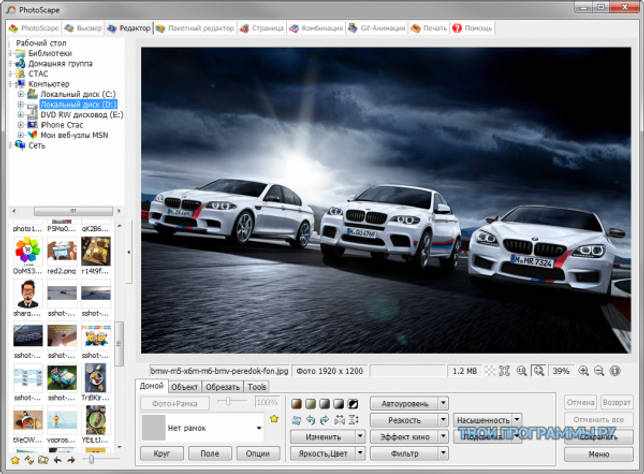Viewport: 644px width, 474px height.
Task: Click the zoom-out magnifier in status bar
Action: point(599,371)
